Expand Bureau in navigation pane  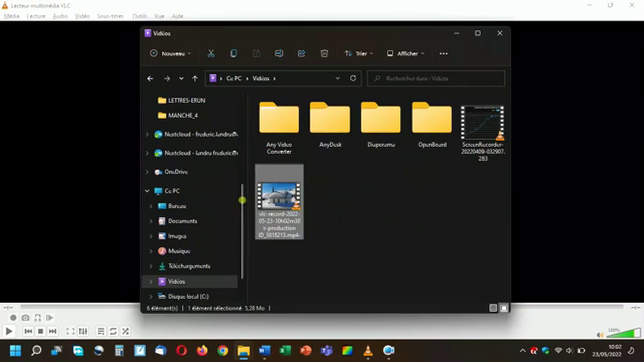[151, 206]
